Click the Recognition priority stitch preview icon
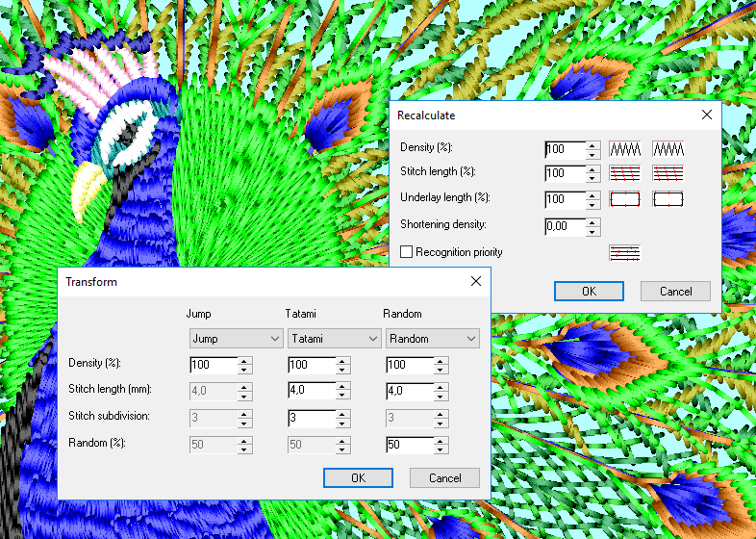This screenshot has height=539, width=756. coord(625,253)
